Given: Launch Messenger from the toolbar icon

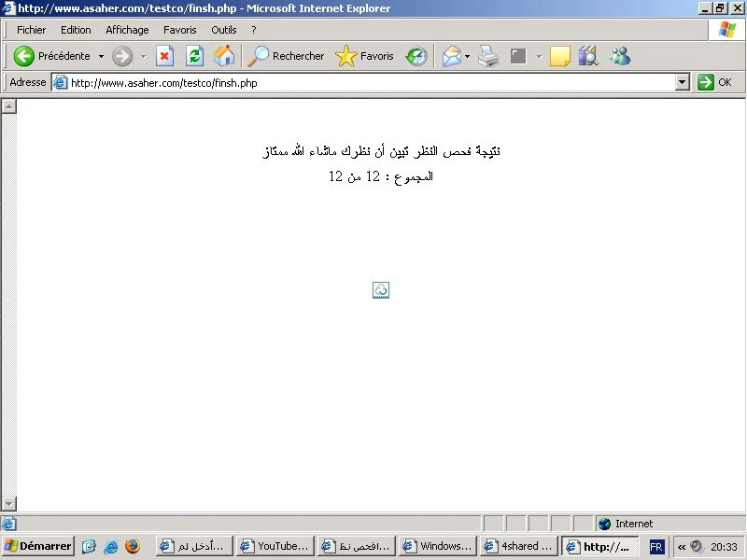Looking at the screenshot, I should [x=620, y=56].
